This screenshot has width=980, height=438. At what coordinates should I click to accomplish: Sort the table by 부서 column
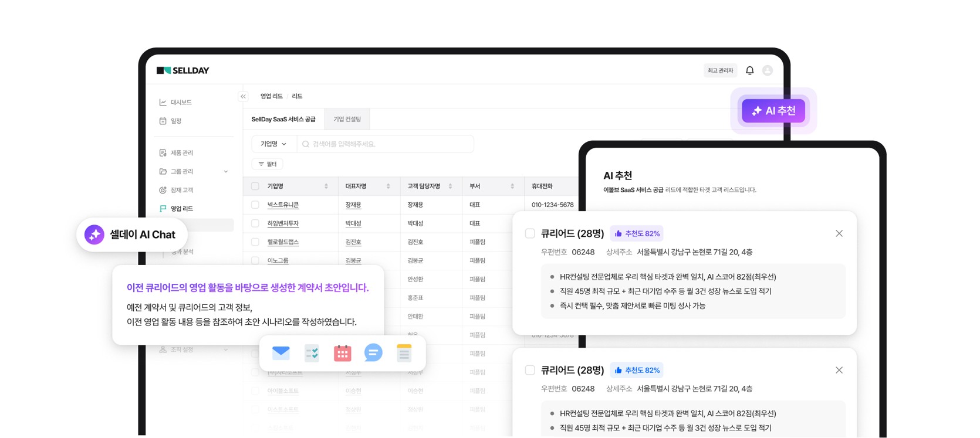tap(512, 186)
